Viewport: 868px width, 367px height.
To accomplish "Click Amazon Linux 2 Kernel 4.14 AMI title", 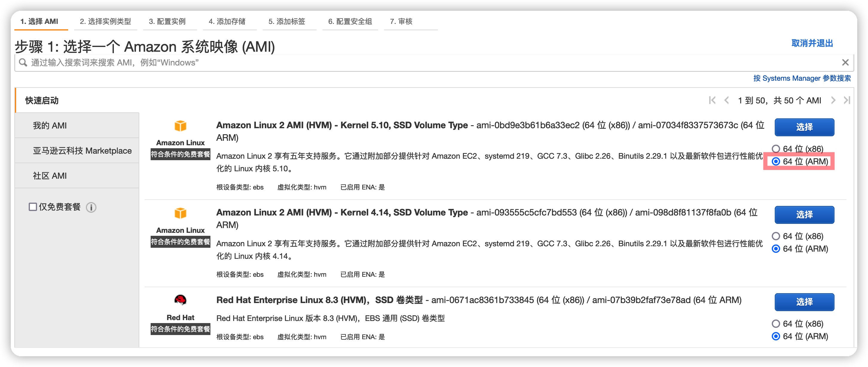I will (342, 212).
